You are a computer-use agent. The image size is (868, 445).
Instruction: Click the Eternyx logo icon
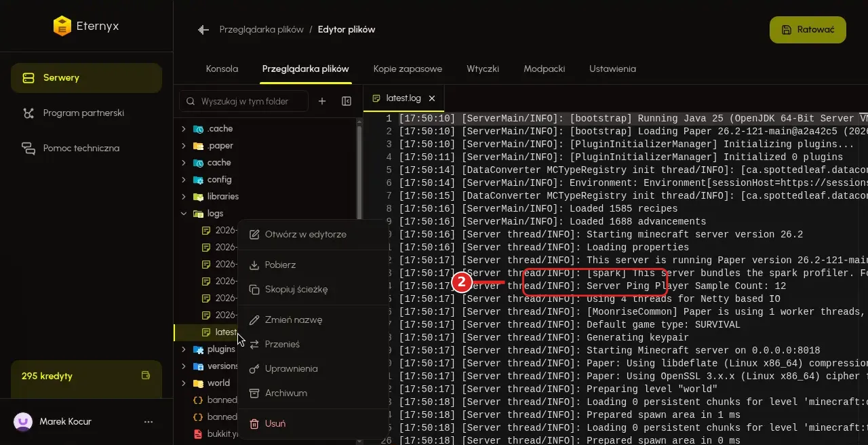coord(62,26)
